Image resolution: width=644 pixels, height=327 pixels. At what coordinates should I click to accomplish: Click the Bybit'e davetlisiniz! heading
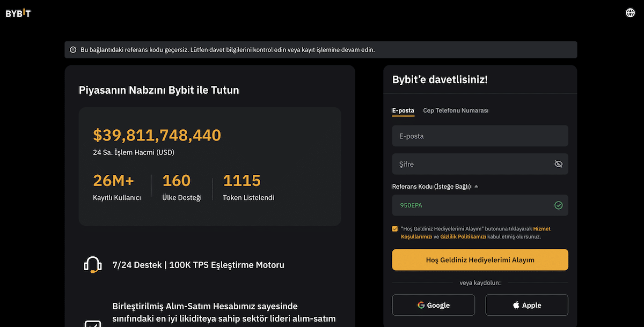[440, 80]
